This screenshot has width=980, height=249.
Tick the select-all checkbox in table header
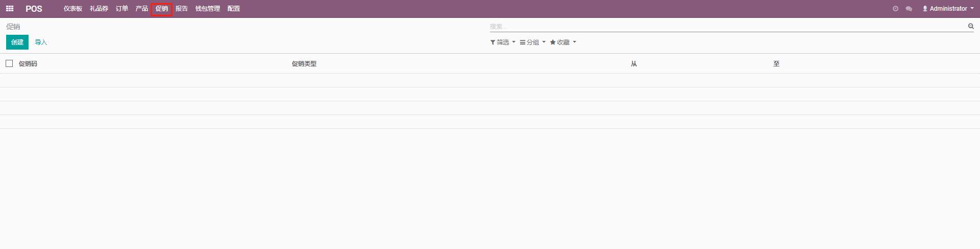[9, 63]
